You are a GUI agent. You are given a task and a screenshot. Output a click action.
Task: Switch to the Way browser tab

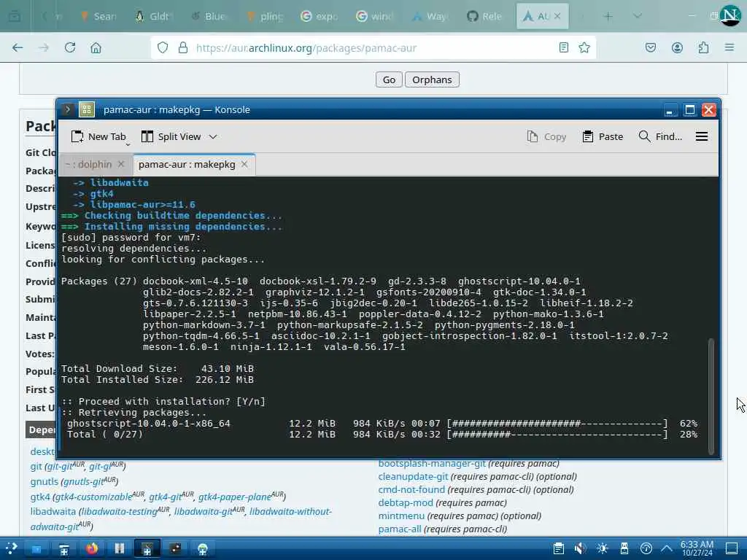[430, 16]
